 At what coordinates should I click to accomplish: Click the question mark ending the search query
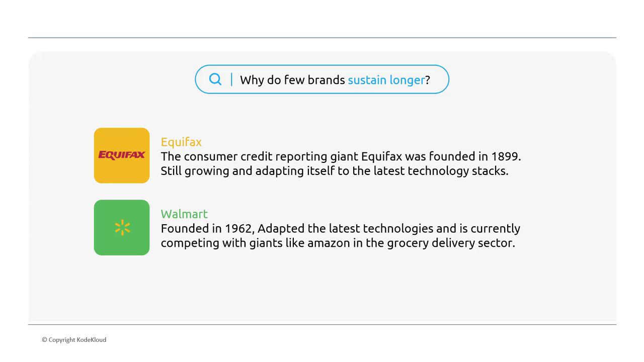coord(428,80)
